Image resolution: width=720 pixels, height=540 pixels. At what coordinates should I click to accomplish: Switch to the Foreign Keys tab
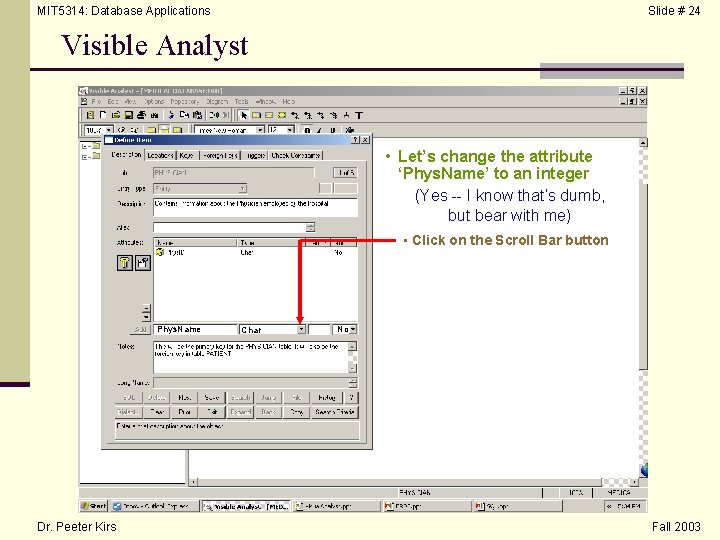click(220, 155)
